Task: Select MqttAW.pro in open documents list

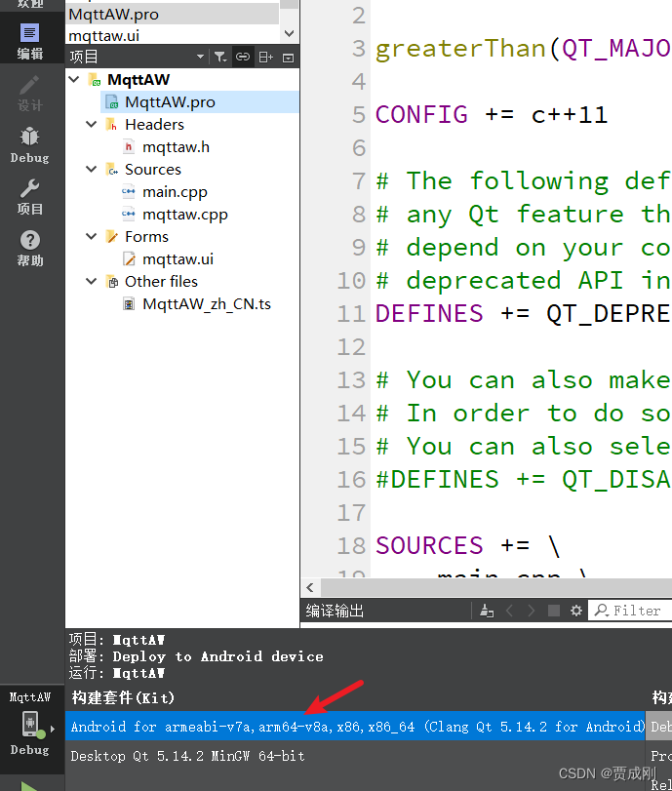Action: tap(173, 14)
